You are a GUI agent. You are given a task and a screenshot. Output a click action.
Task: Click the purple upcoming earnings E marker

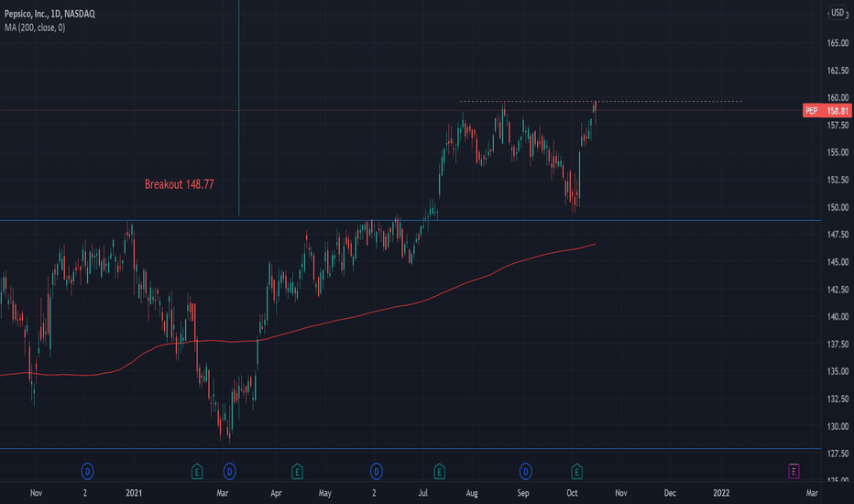pos(794,471)
